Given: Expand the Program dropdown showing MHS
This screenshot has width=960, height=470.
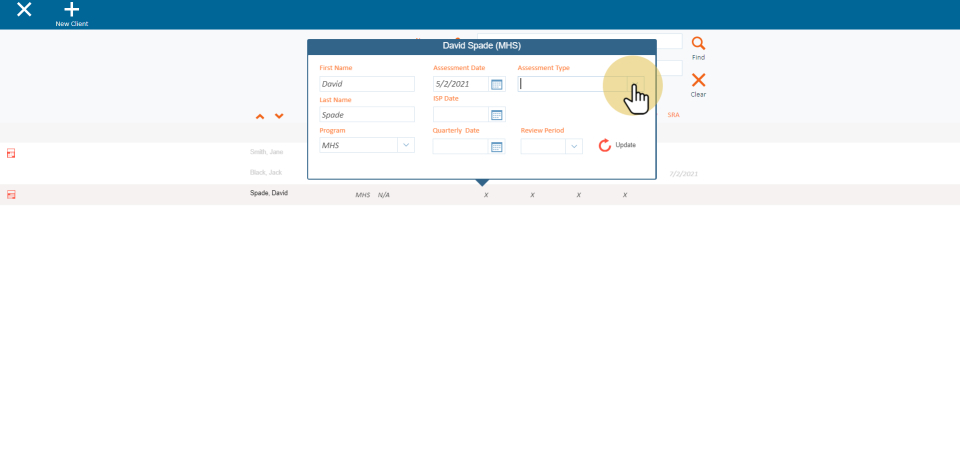Looking at the screenshot, I should pyautogui.click(x=406, y=146).
